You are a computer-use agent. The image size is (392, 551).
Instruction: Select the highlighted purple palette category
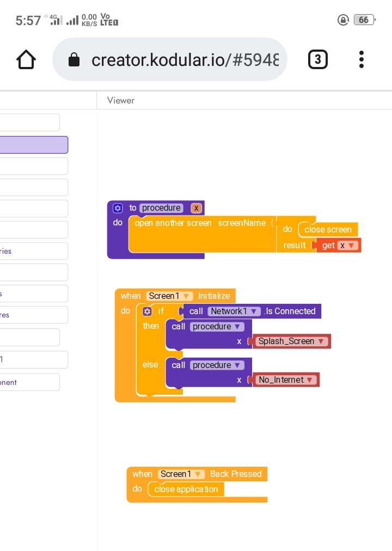pos(34,145)
